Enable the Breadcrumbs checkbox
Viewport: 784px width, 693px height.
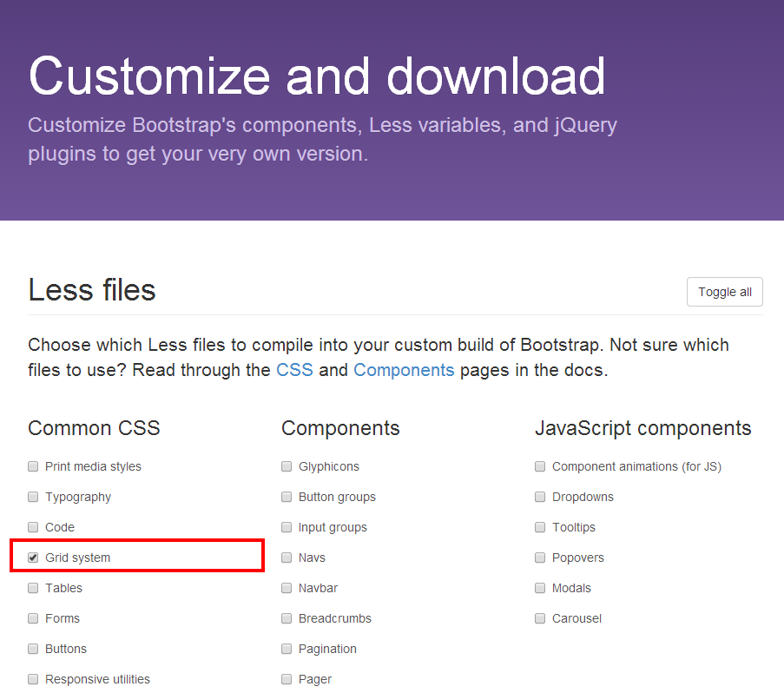click(287, 618)
